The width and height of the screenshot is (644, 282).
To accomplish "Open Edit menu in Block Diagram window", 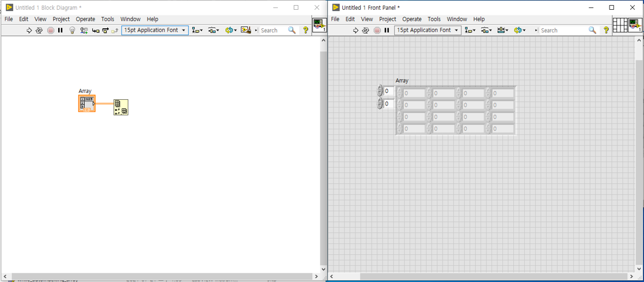I will 24,19.
